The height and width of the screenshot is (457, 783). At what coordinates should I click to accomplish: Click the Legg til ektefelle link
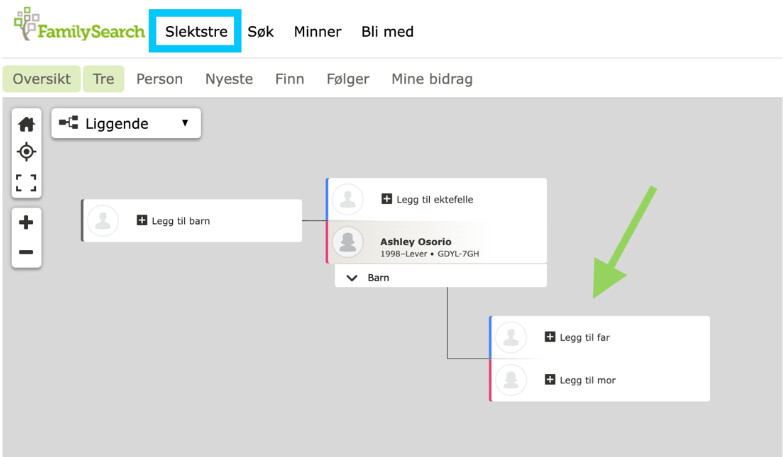[x=434, y=199]
